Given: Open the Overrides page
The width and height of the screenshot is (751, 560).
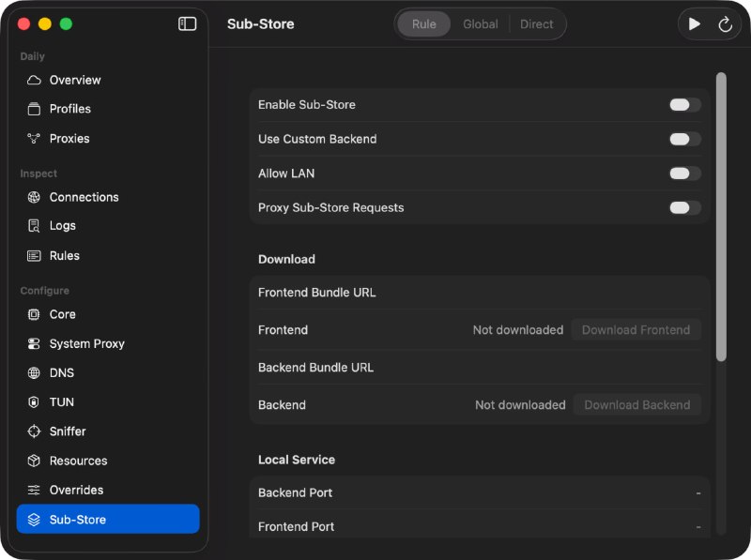Looking at the screenshot, I should tap(108, 491).
